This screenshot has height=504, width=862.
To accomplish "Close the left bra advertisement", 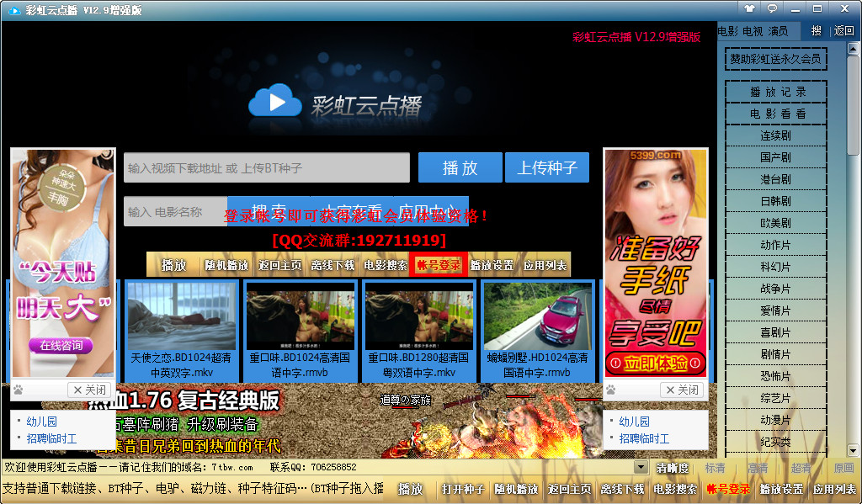I will pyautogui.click(x=89, y=390).
